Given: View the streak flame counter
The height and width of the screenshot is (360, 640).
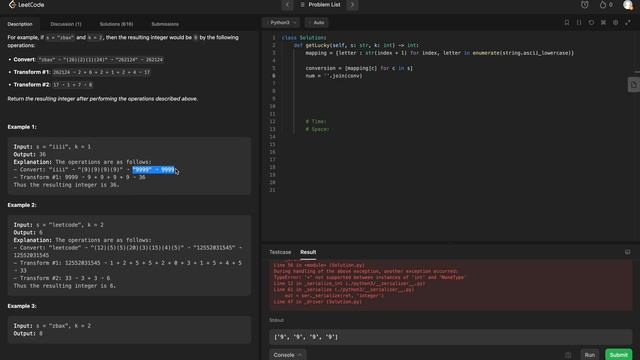Looking at the screenshot, I should click(x=606, y=5).
